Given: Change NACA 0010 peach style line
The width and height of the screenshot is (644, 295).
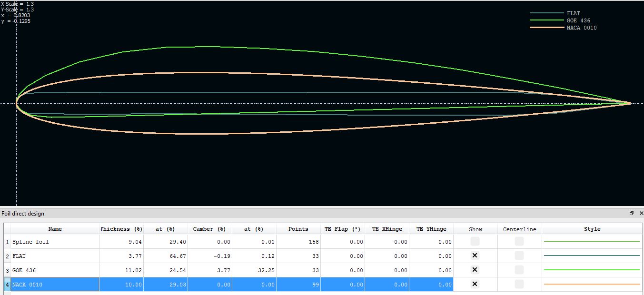Looking at the screenshot, I should [592, 285].
